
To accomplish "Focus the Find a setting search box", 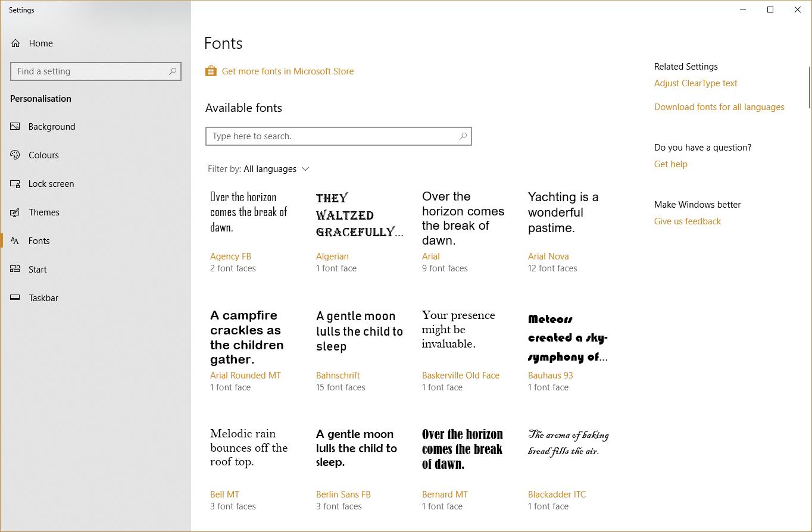I will [89, 71].
